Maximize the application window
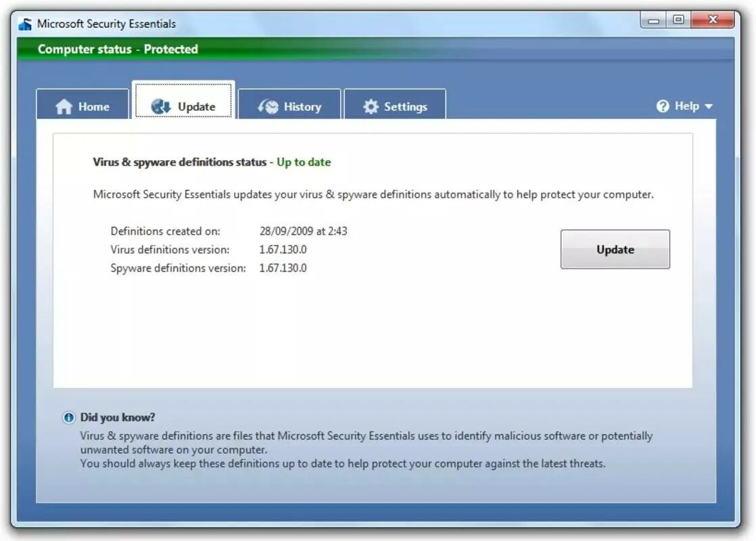Image resolution: width=756 pixels, height=541 pixels. 678,20
